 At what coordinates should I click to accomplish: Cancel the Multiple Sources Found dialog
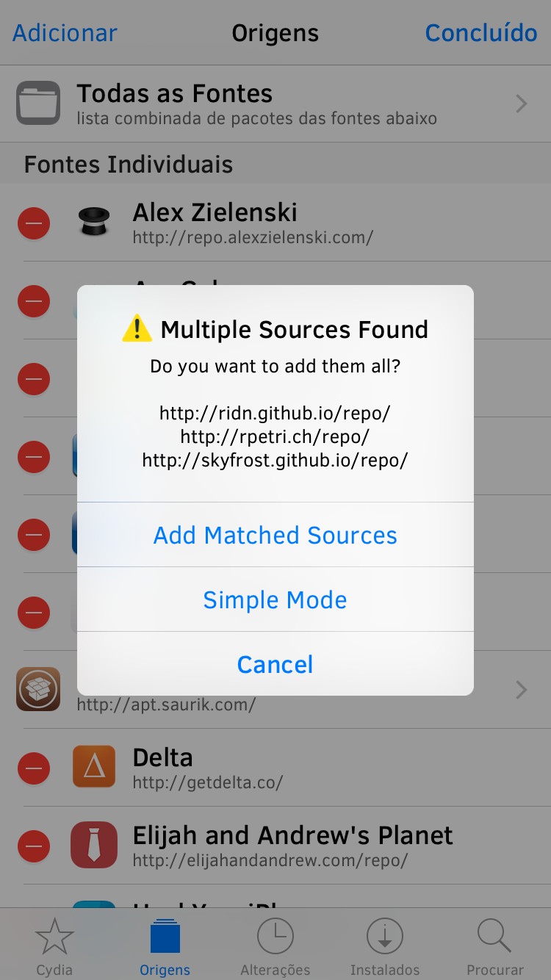pos(275,664)
